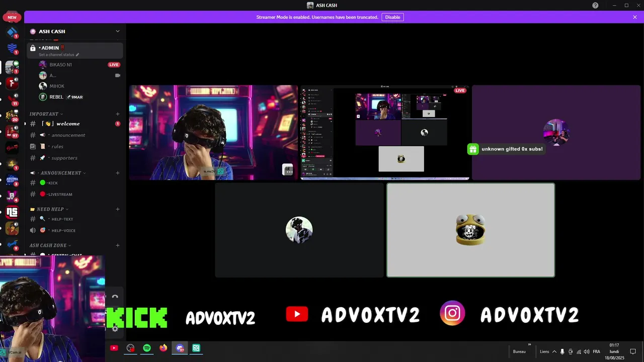Image resolution: width=644 pixels, height=362 pixels.
Task: Open the blue stacked-layers server icon
Action: click(x=12, y=48)
